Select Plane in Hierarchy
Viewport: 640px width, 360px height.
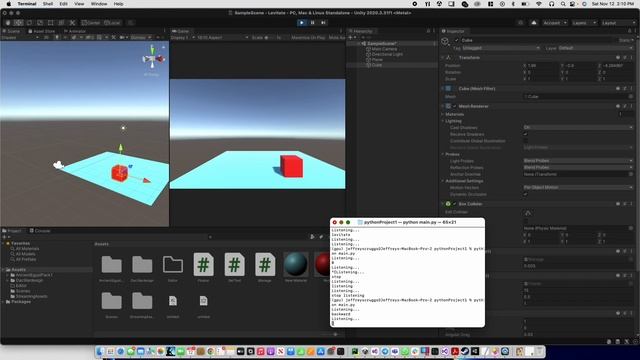coord(377,60)
